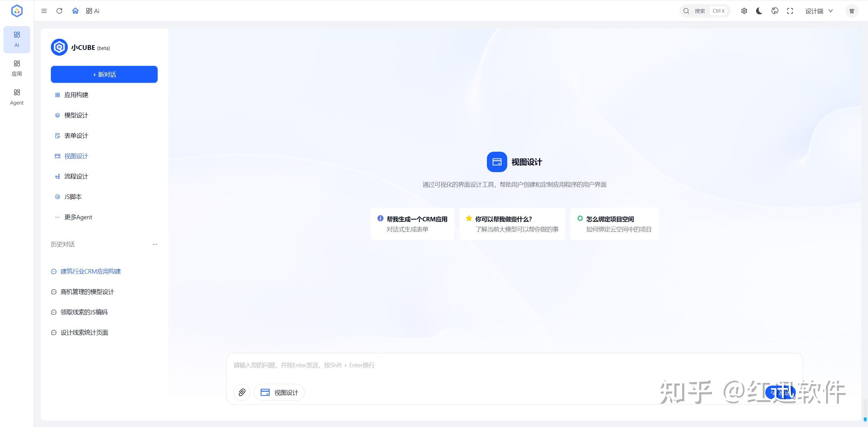868x427 pixels.
Task: Open 历史对话 more options ellipsis
Action: (x=155, y=244)
